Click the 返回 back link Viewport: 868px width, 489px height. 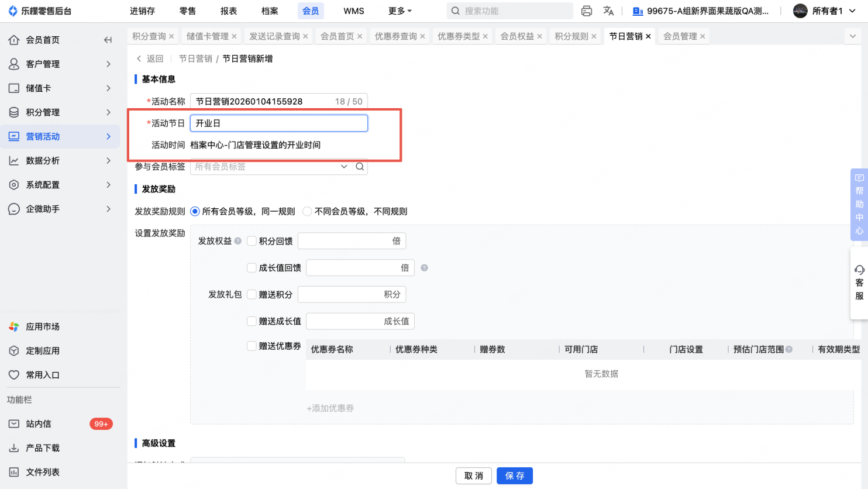pos(150,58)
